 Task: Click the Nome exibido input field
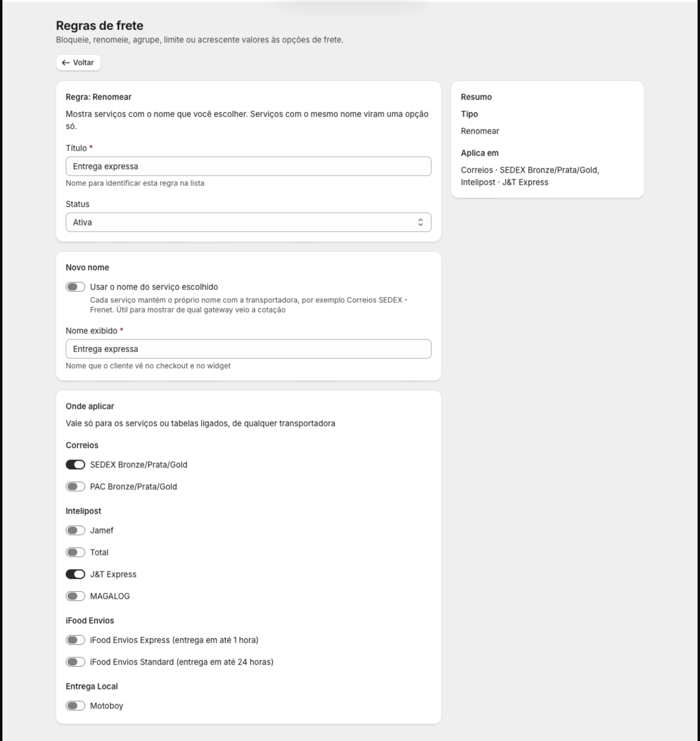249,349
